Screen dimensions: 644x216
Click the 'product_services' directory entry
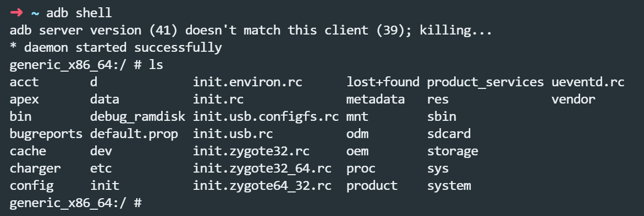click(485, 82)
